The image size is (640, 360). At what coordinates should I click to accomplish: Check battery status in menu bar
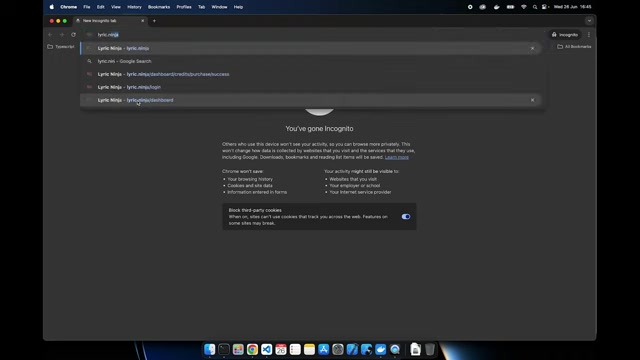pyautogui.click(x=510, y=7)
